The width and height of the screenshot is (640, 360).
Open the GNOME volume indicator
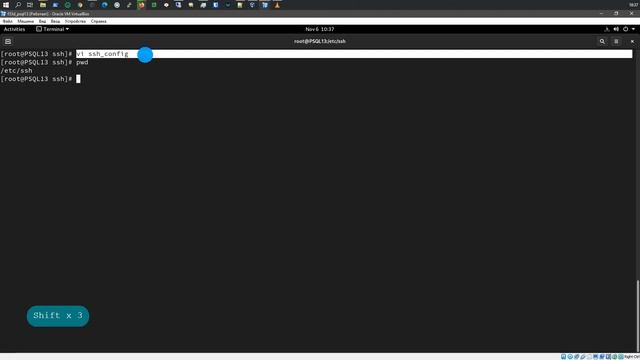point(616,29)
